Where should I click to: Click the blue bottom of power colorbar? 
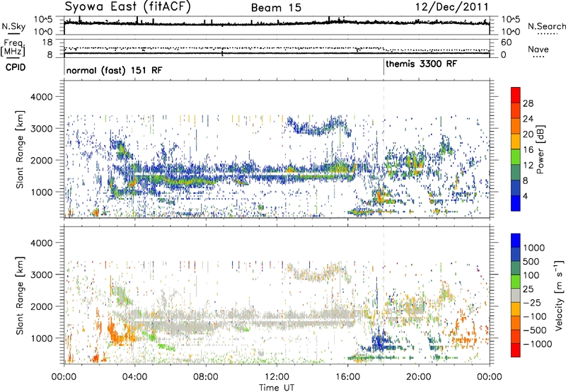(x=516, y=203)
